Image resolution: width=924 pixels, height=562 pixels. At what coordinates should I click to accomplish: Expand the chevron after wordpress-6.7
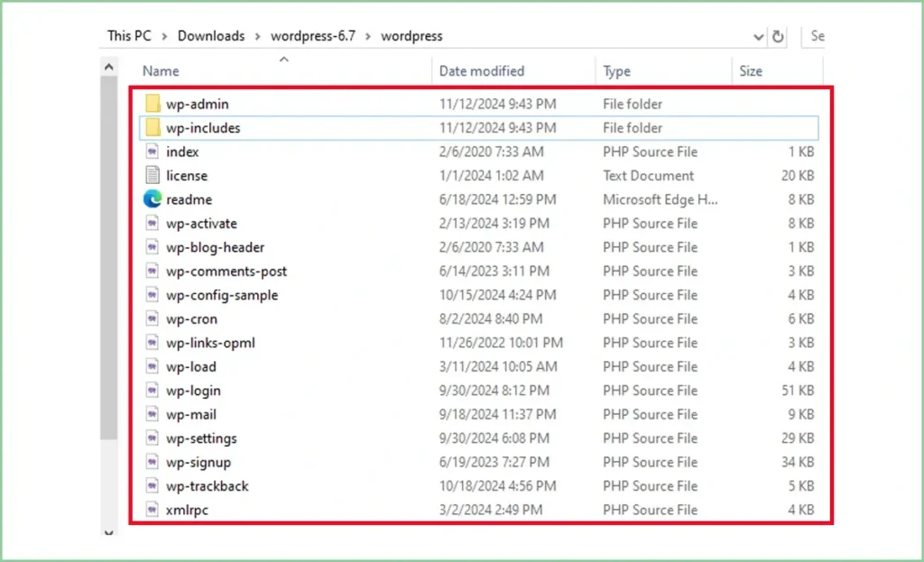(x=368, y=36)
